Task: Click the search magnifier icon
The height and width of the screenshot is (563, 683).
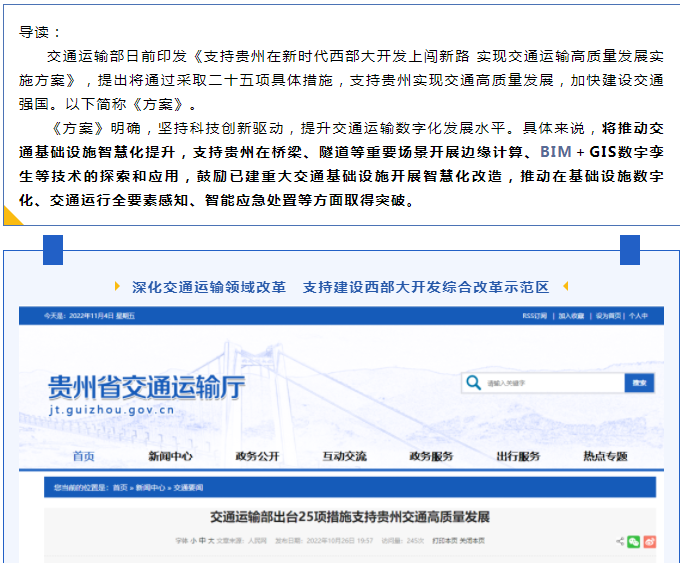Action: (x=472, y=383)
